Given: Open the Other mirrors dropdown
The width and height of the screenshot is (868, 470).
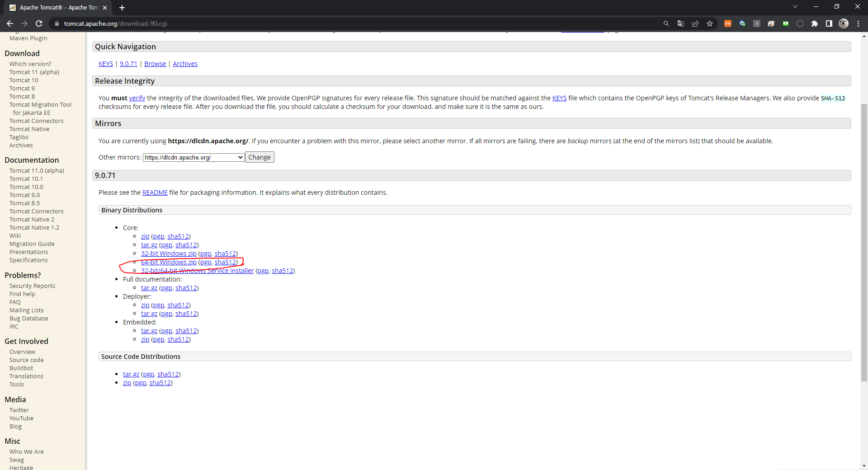Looking at the screenshot, I should tap(193, 157).
